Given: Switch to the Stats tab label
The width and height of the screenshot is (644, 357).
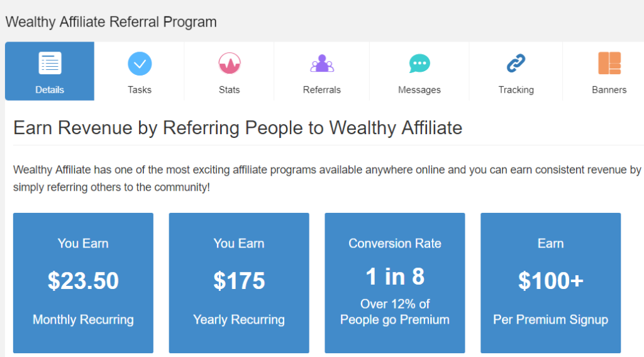Looking at the screenshot, I should (229, 89).
